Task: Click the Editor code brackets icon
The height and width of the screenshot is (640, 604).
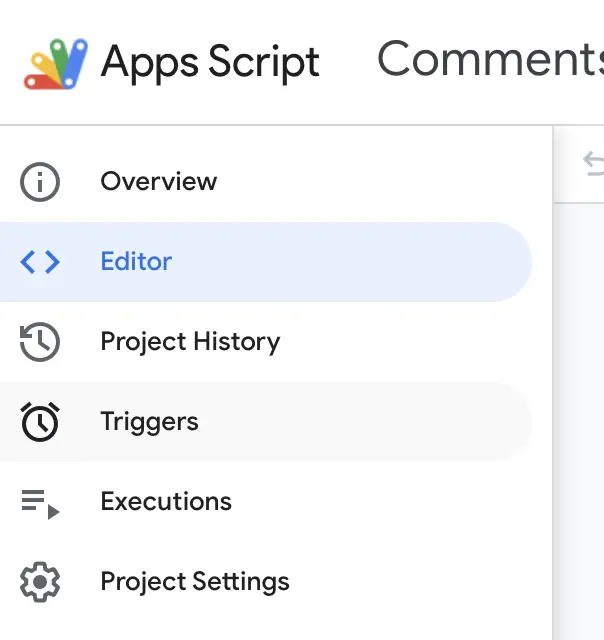Action: 40,262
